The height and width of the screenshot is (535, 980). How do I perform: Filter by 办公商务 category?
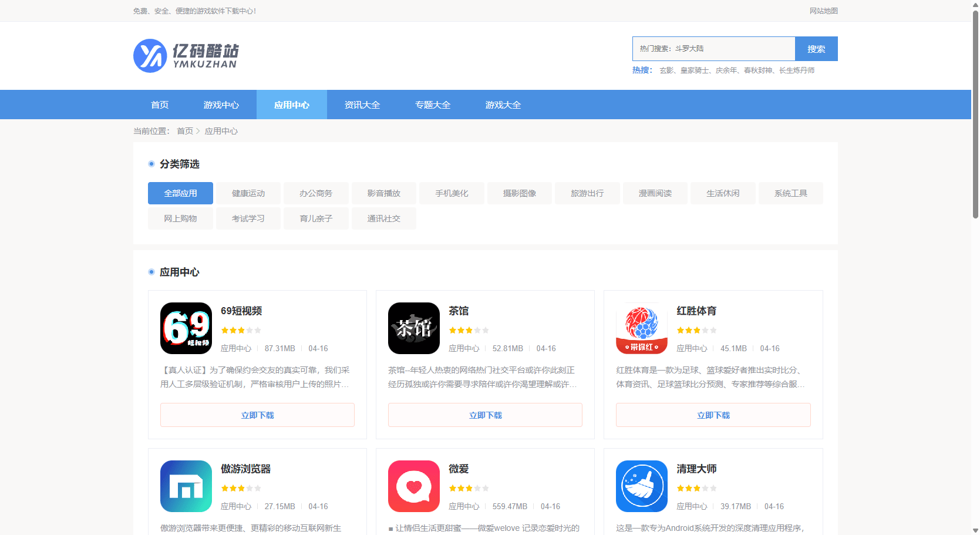point(316,193)
